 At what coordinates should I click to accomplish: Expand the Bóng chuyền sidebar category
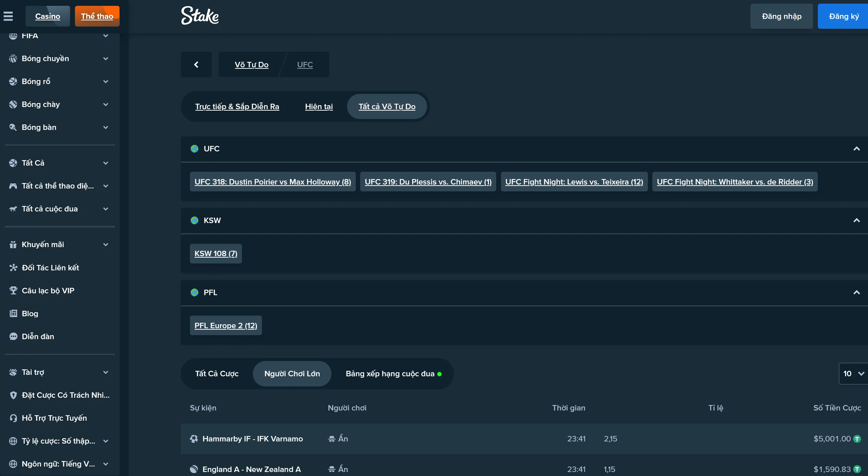(105, 59)
